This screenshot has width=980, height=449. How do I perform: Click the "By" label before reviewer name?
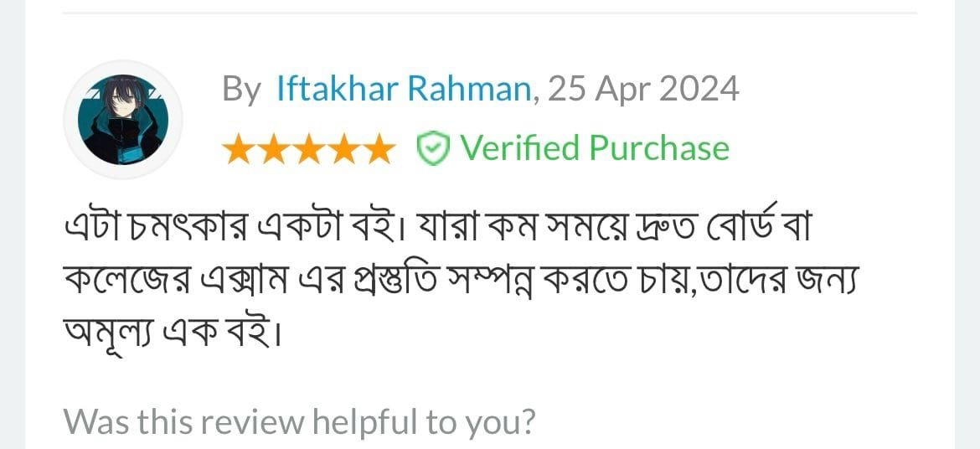click(x=240, y=90)
